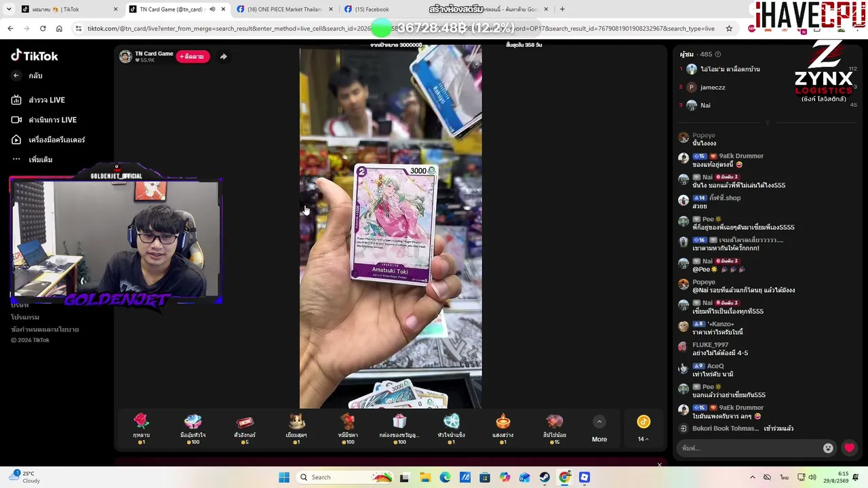Open a new browser tab

point(562,9)
